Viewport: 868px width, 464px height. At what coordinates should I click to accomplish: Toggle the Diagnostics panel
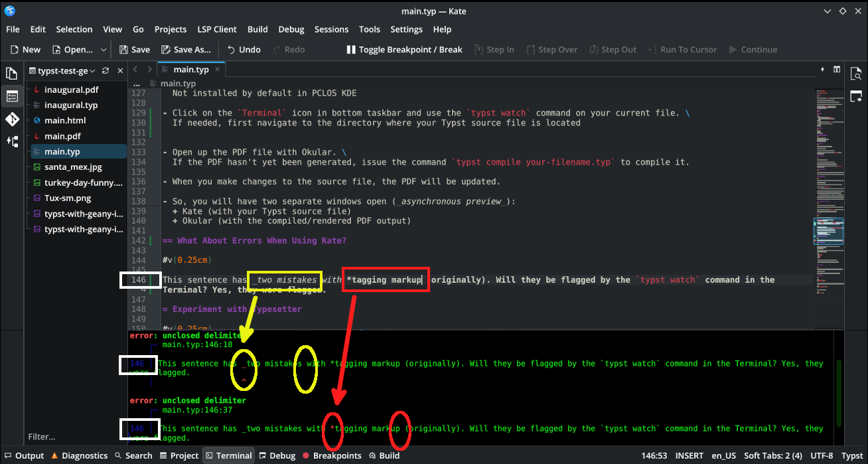78,455
